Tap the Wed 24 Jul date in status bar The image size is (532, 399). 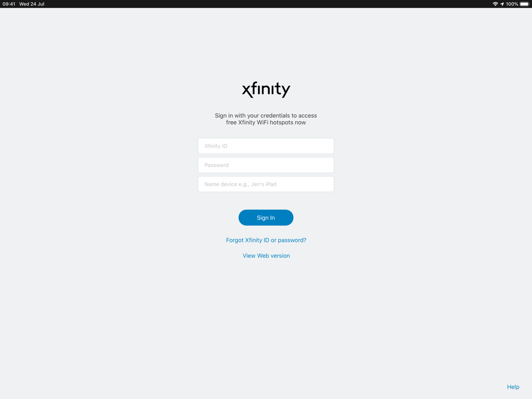point(32,4)
